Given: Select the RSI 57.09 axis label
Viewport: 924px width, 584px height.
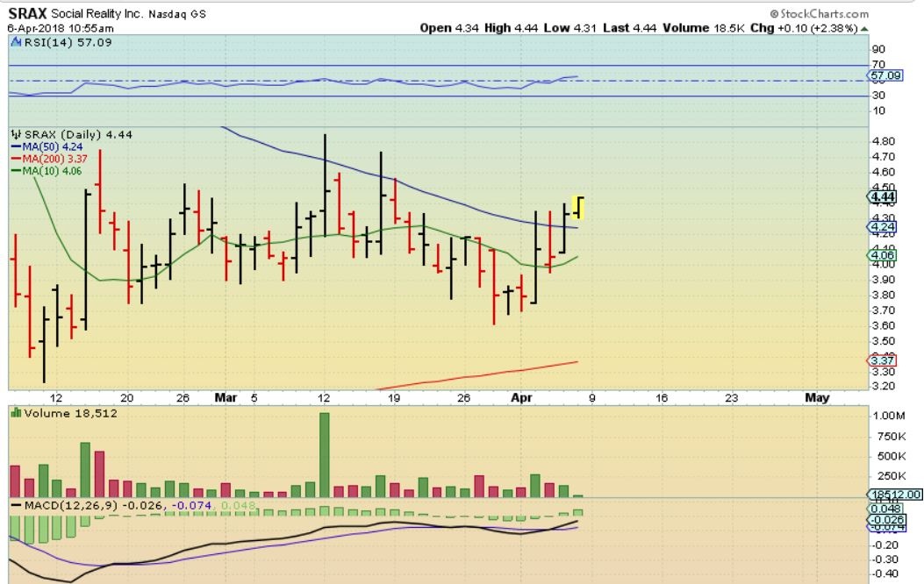Looking at the screenshot, I should 881,75.
